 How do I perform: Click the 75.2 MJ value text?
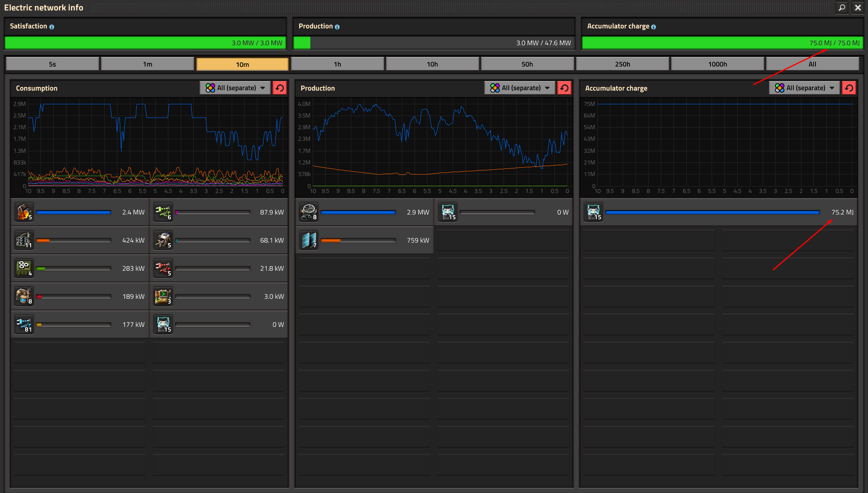(x=842, y=212)
